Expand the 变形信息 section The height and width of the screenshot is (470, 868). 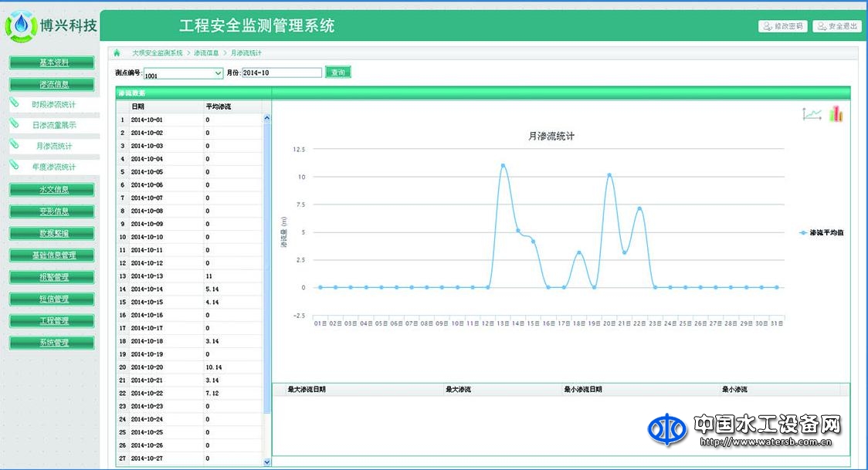click(x=51, y=211)
